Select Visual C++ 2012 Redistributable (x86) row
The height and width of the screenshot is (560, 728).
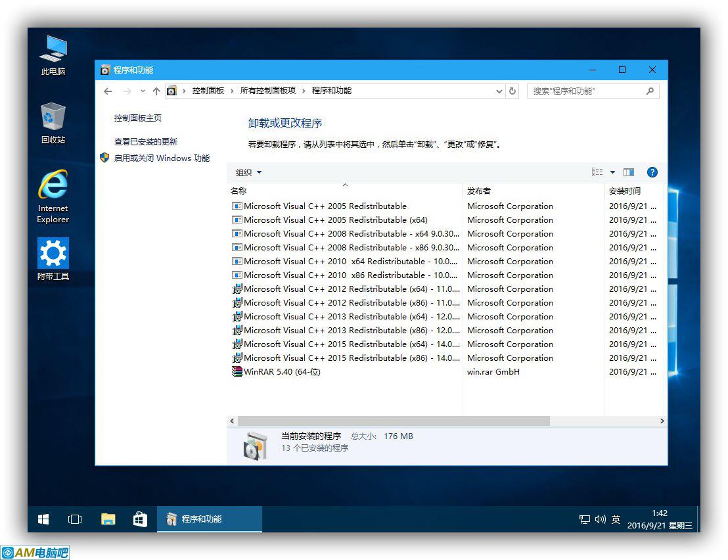[x=444, y=303]
